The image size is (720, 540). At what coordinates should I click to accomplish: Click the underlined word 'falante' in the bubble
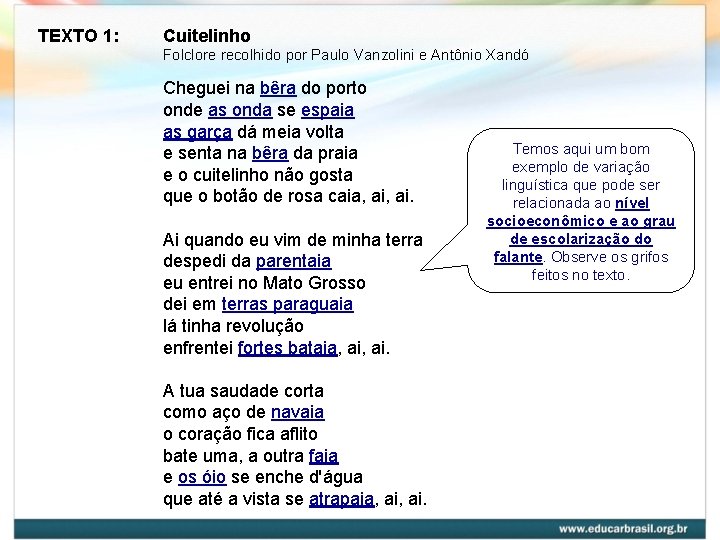click(x=518, y=257)
